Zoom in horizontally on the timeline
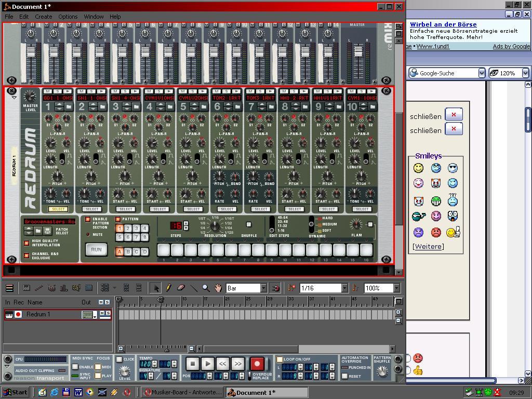 pos(121,349)
